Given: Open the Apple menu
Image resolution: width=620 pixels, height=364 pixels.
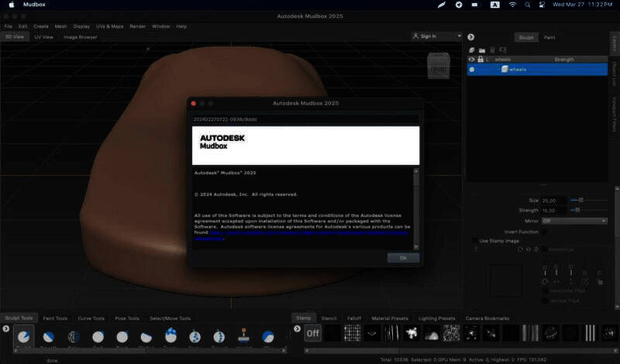Looking at the screenshot, I should 12,5.
